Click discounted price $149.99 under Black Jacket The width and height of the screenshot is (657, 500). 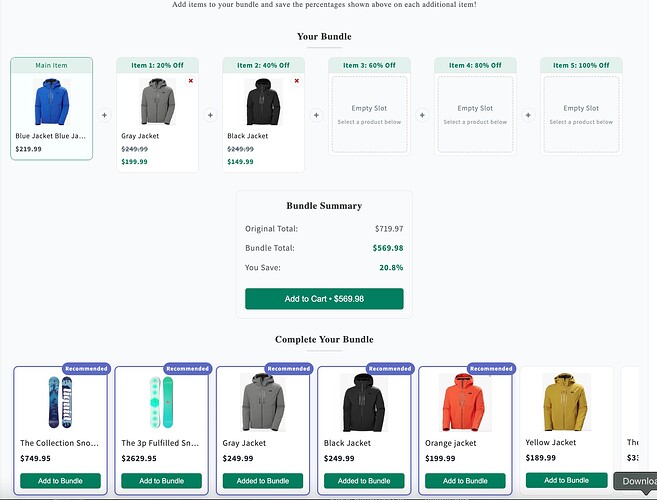240,162
